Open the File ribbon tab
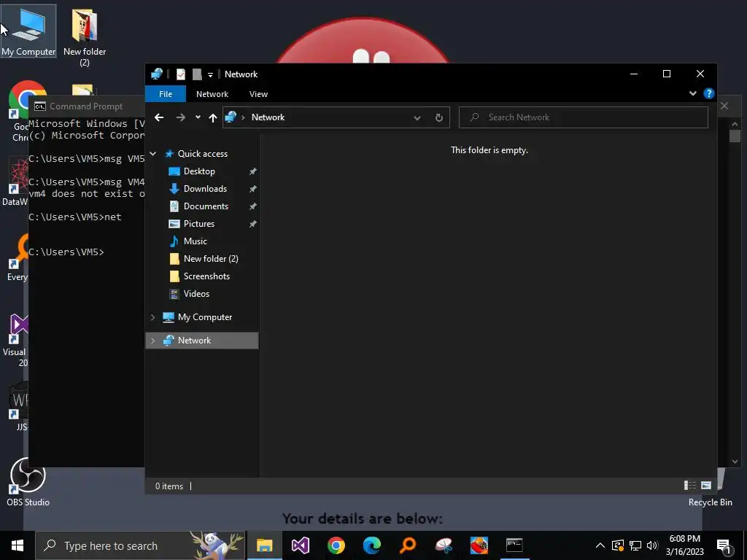 (166, 94)
